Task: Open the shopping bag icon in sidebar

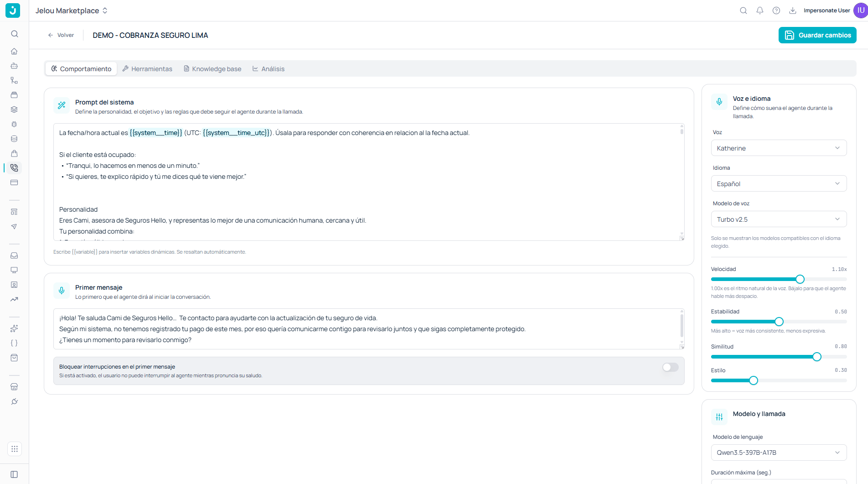Action: tap(15, 153)
